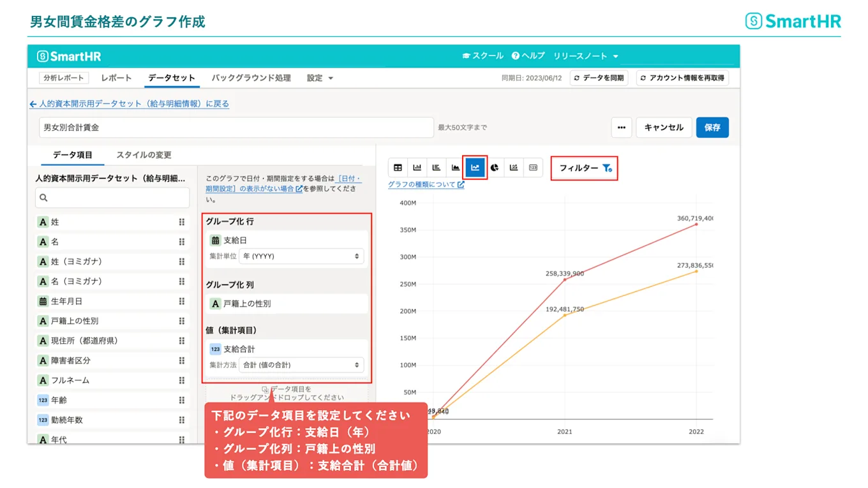This screenshot has width=868, height=488.
Task: Click the drag handle for 勤続年数
Action: tap(182, 420)
